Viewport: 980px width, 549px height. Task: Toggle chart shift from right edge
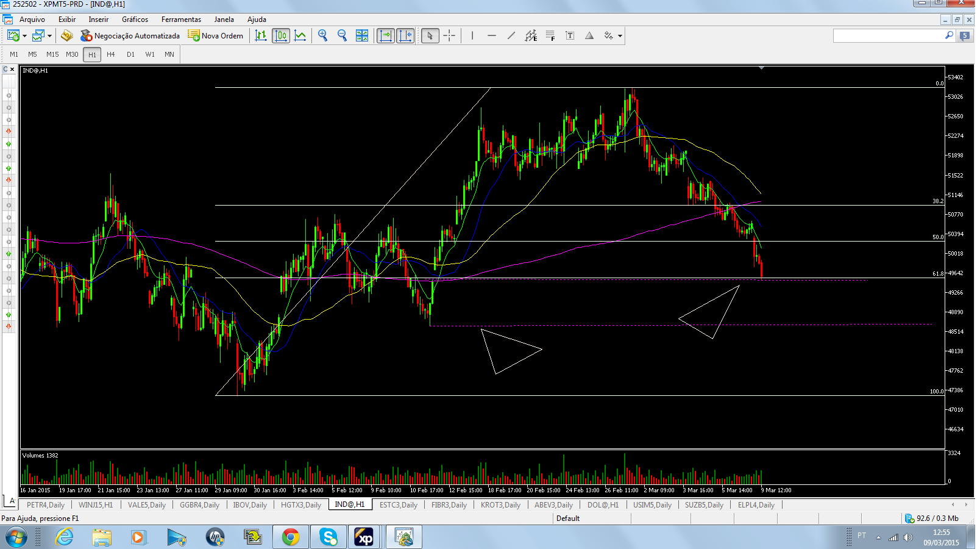(x=405, y=36)
